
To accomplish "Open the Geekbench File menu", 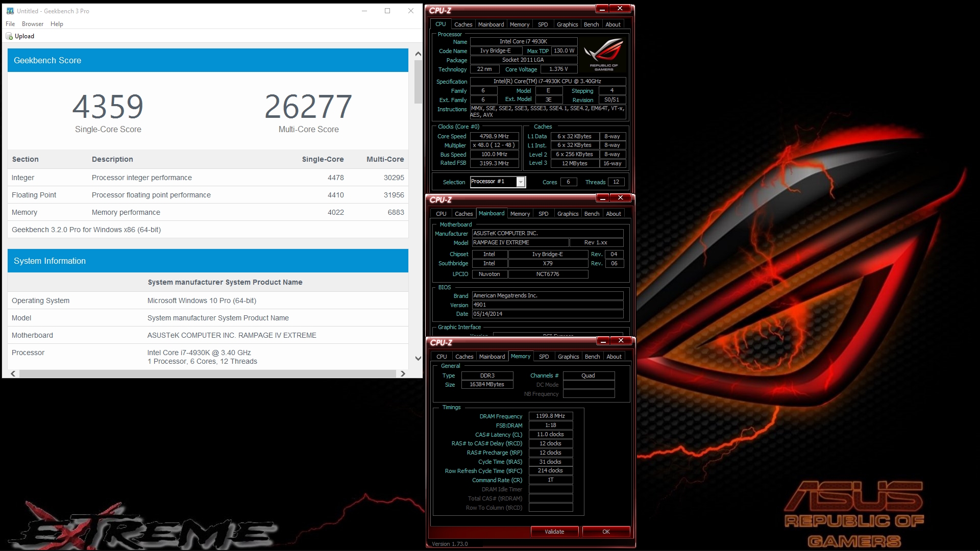I will pyautogui.click(x=10, y=24).
